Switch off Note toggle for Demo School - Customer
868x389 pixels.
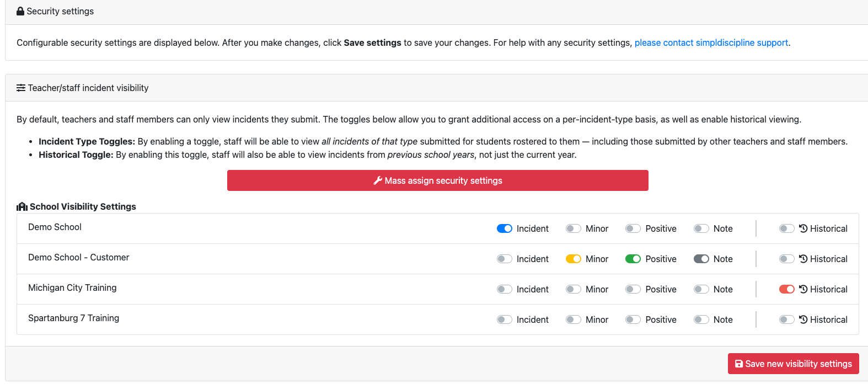701,259
